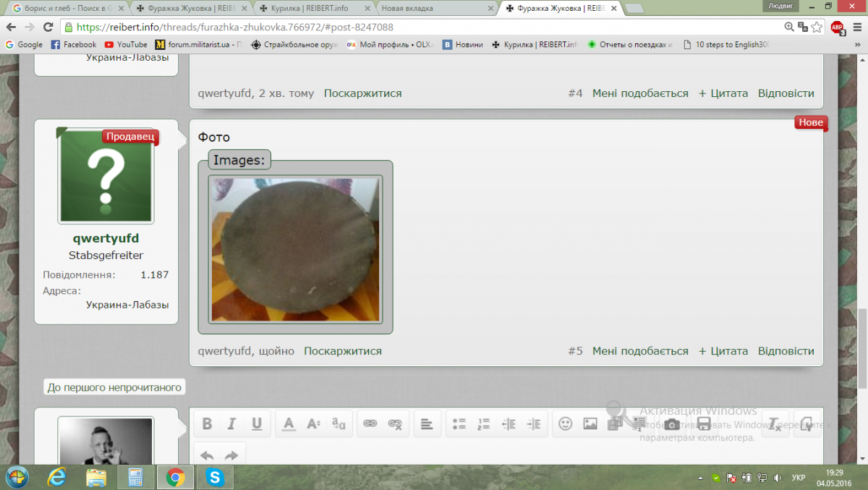Open Skype from the taskbar
Image resolution: width=868 pixels, height=490 pixels.
(x=214, y=477)
